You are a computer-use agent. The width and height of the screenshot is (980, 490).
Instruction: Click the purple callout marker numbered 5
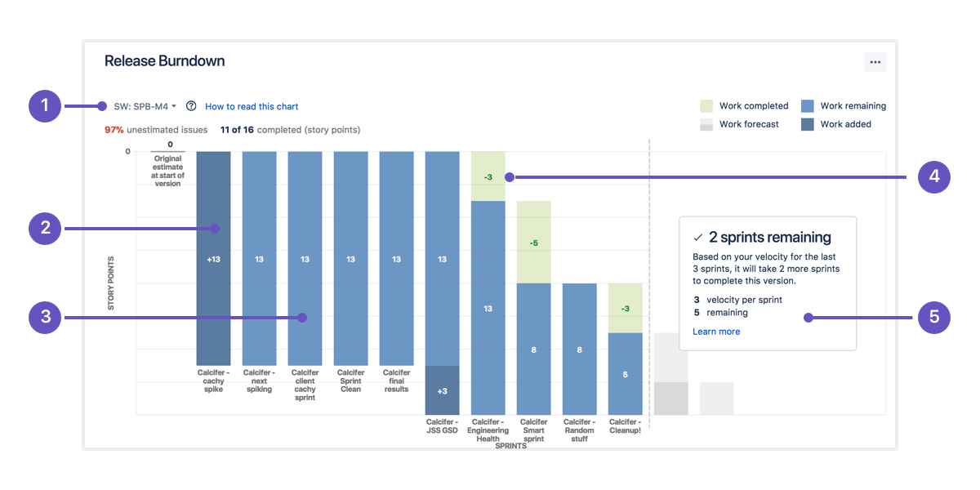[x=933, y=317]
